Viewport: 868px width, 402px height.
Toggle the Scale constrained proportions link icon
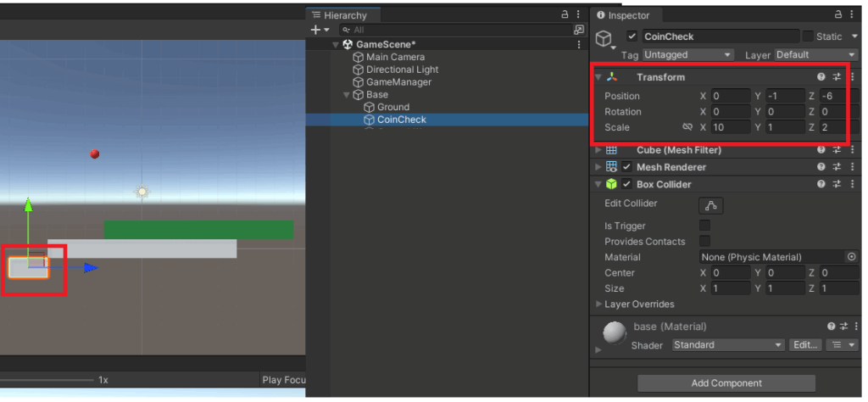pyautogui.click(x=687, y=127)
